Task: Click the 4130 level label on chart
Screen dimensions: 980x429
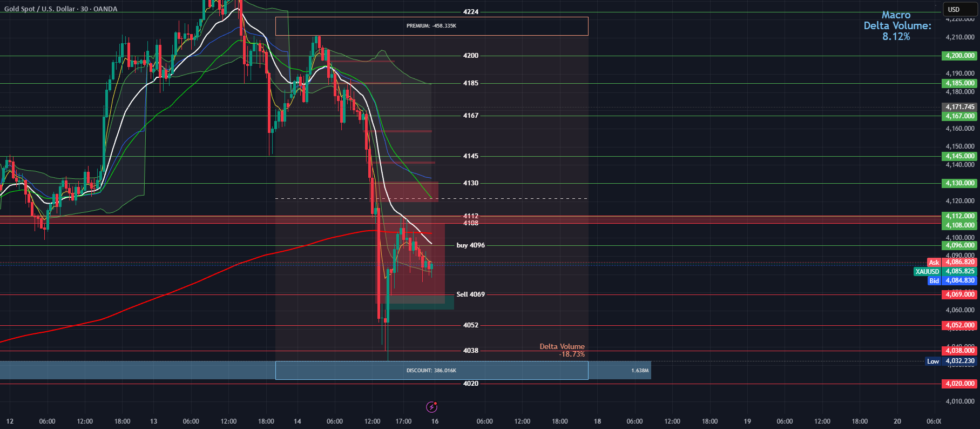Action: pos(471,183)
